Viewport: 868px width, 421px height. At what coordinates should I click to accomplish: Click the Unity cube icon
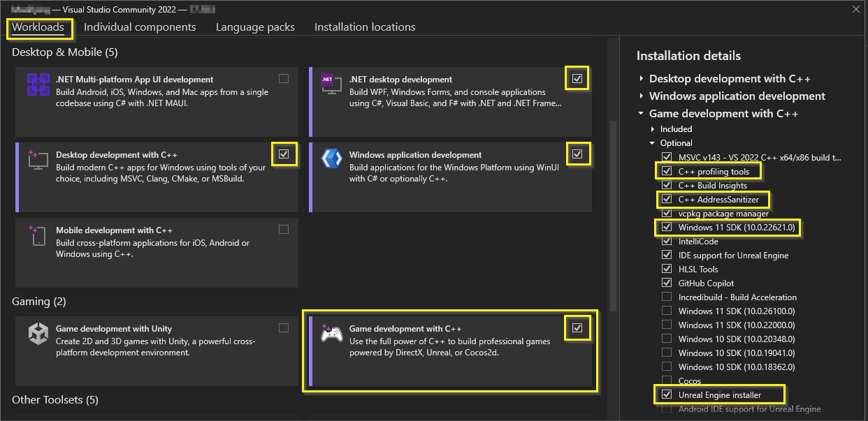coord(38,334)
